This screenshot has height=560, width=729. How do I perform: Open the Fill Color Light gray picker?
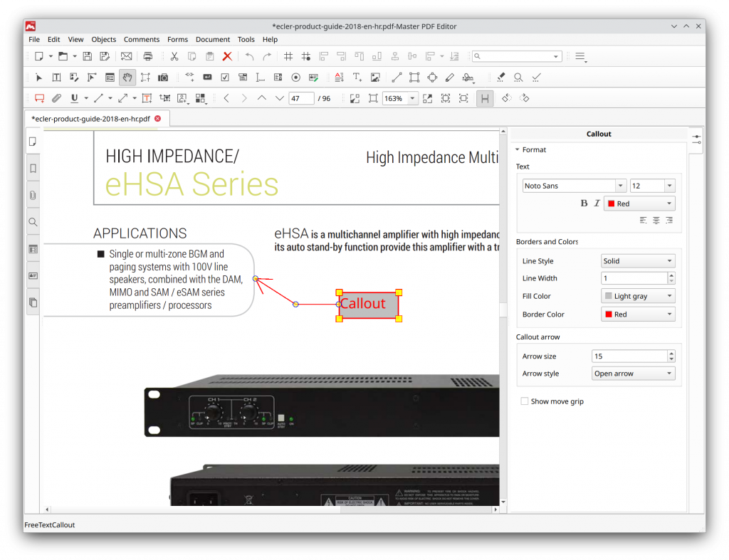coord(637,296)
